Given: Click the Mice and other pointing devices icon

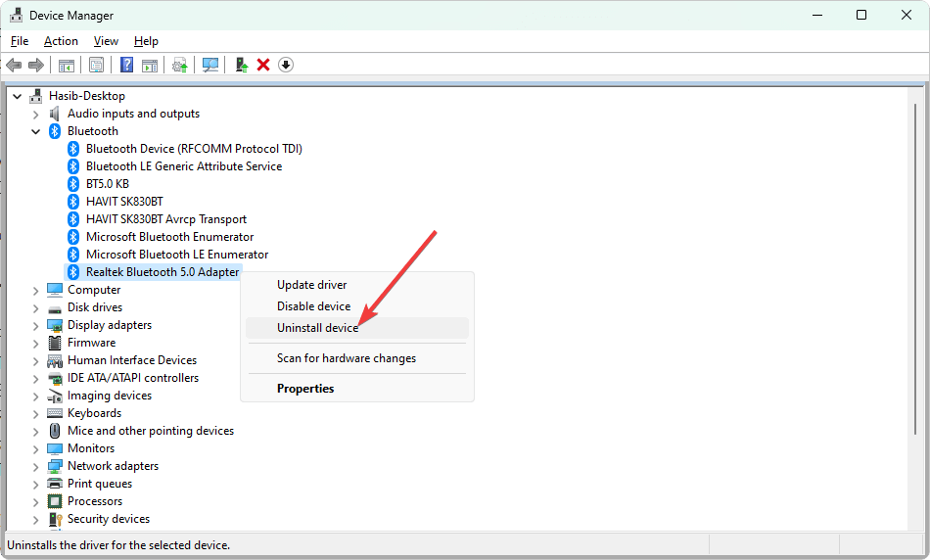Looking at the screenshot, I should coord(55,431).
